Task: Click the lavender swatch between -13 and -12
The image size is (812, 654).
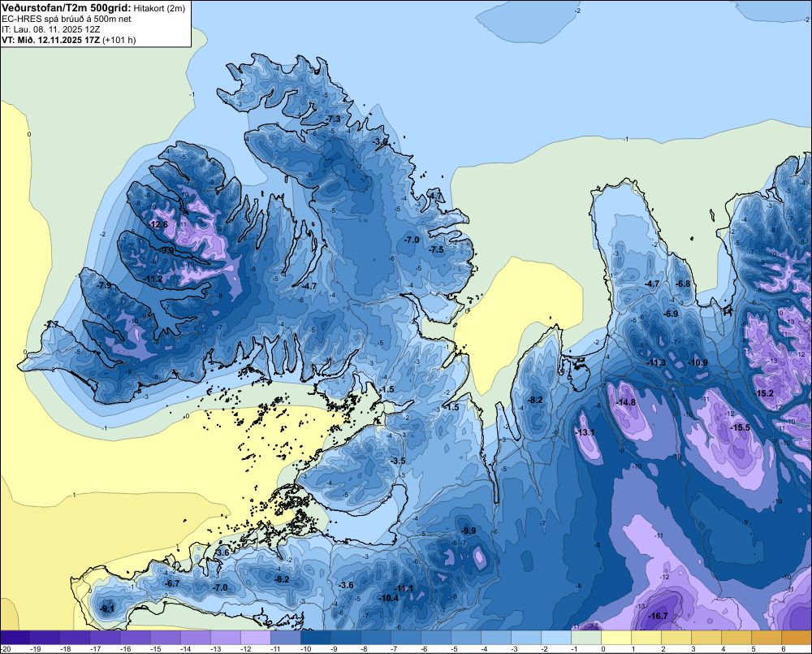Action: (x=225, y=638)
